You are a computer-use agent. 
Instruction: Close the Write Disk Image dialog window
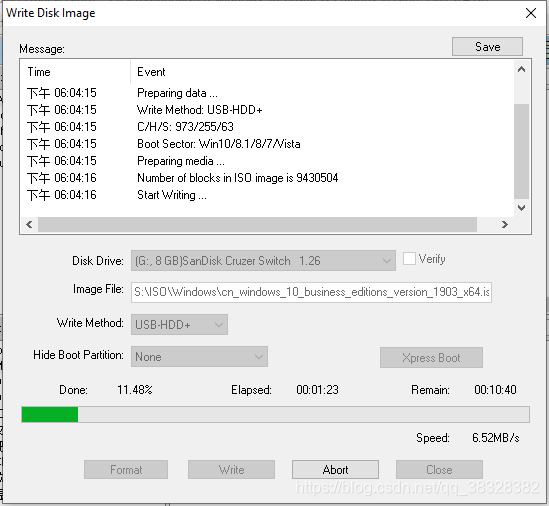[531, 13]
